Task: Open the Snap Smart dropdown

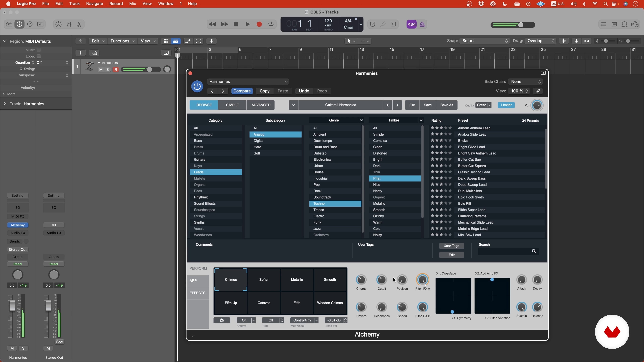Action: click(x=484, y=41)
